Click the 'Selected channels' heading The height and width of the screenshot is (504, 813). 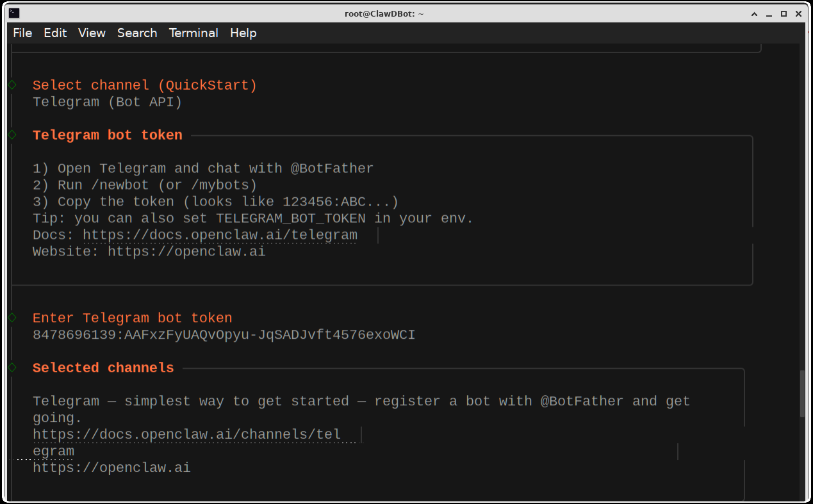click(103, 368)
